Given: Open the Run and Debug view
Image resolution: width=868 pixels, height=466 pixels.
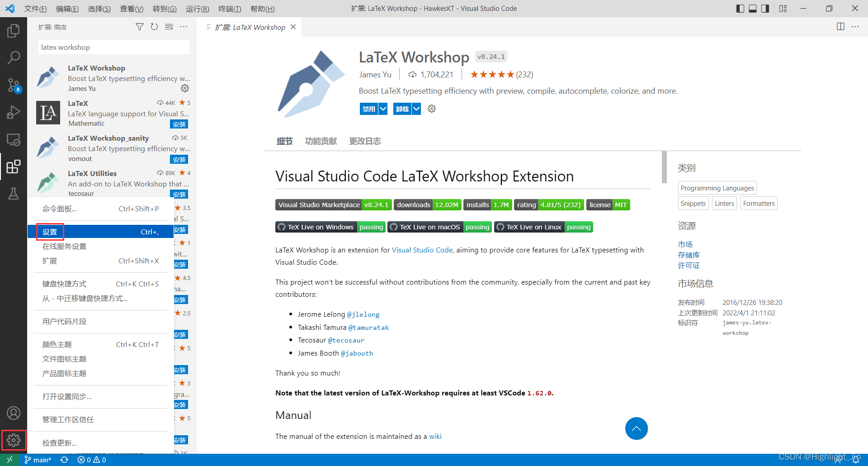Looking at the screenshot, I should click(x=14, y=112).
